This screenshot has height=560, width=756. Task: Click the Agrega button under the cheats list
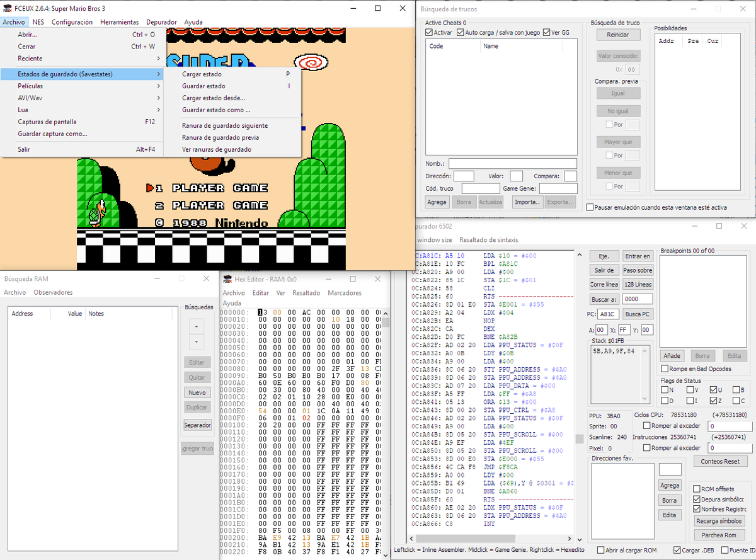pos(437,202)
